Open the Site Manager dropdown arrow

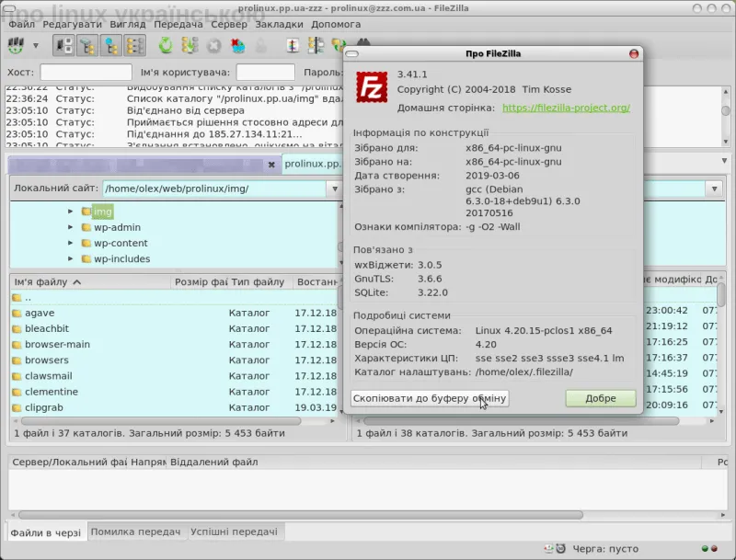(x=36, y=46)
